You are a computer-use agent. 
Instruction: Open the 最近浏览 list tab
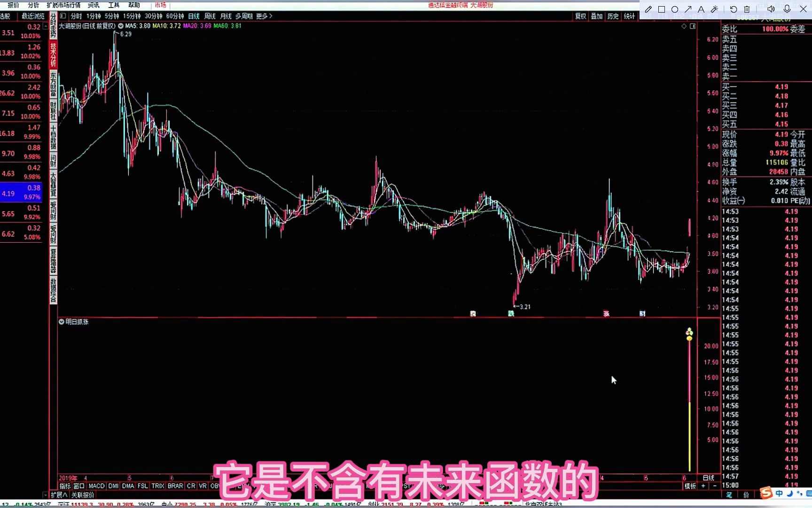33,16
